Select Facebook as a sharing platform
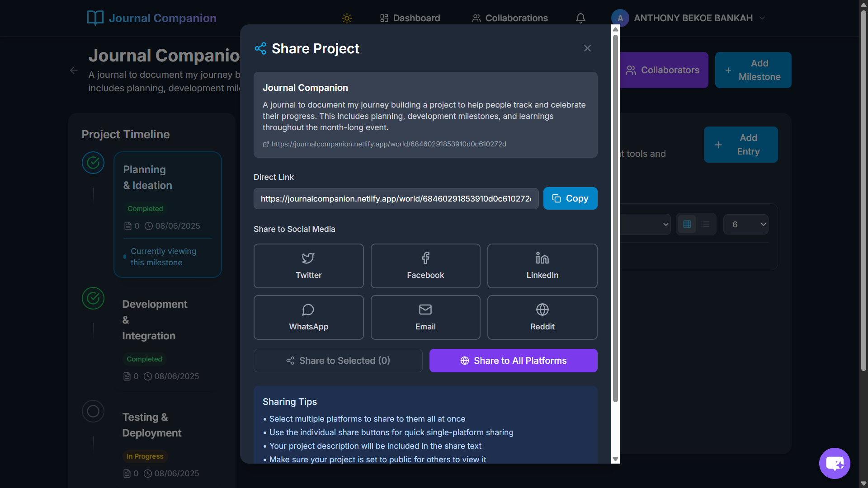The height and width of the screenshot is (488, 868). coord(425,266)
